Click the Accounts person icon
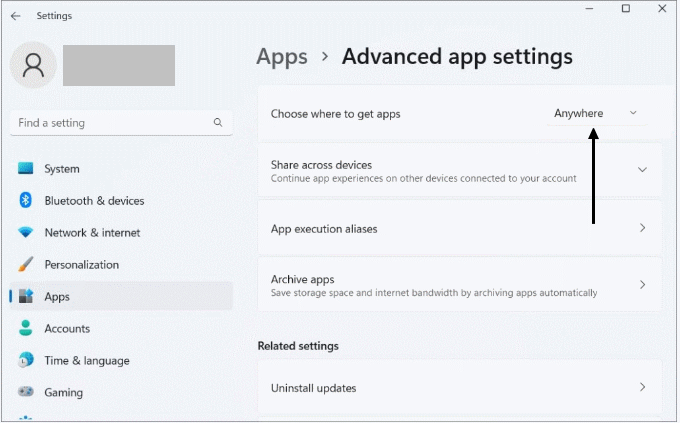Image resolution: width=680 pixels, height=423 pixels. pyautogui.click(x=26, y=329)
